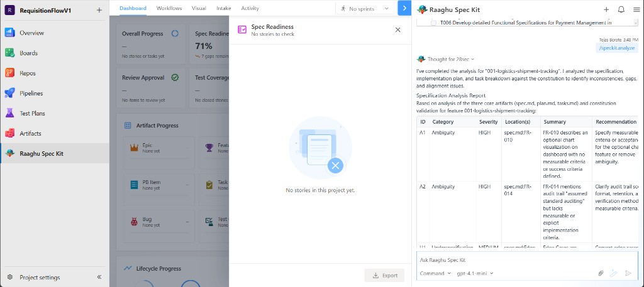Screen dimensions: 644x287
Task: Open Project settings gear
Action: pos(10,277)
